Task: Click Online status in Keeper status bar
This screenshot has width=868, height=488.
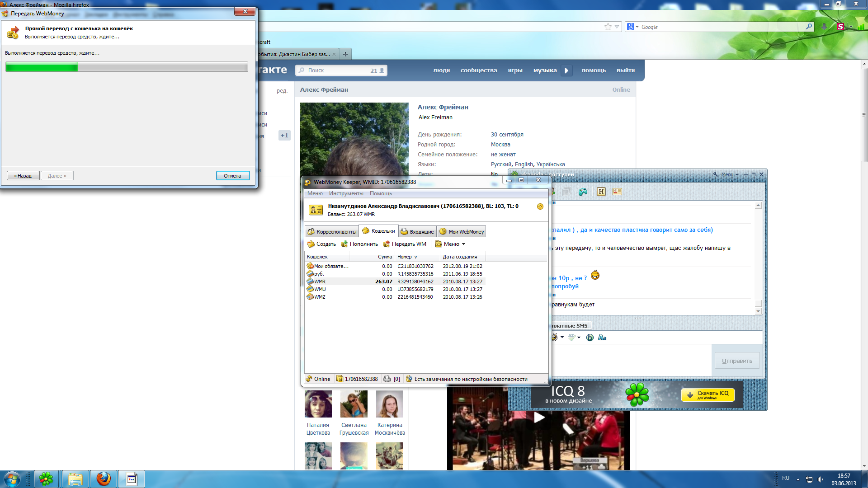Action: click(x=318, y=379)
